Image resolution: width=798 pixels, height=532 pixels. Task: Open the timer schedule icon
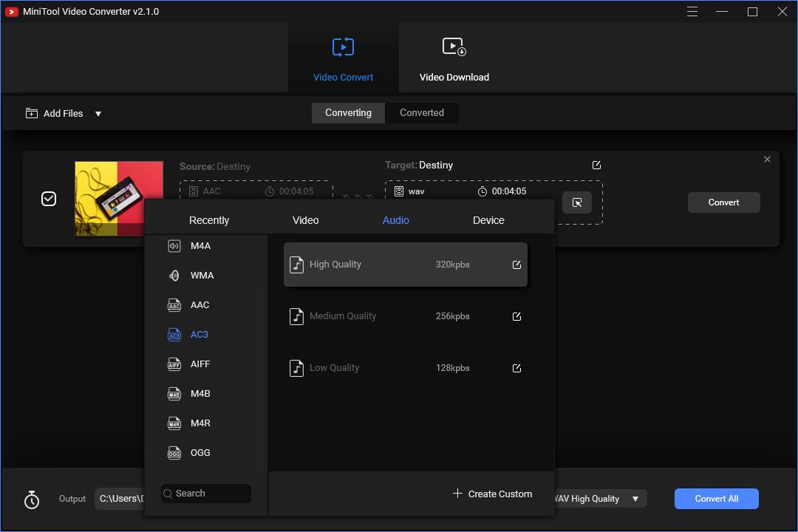tap(32, 499)
